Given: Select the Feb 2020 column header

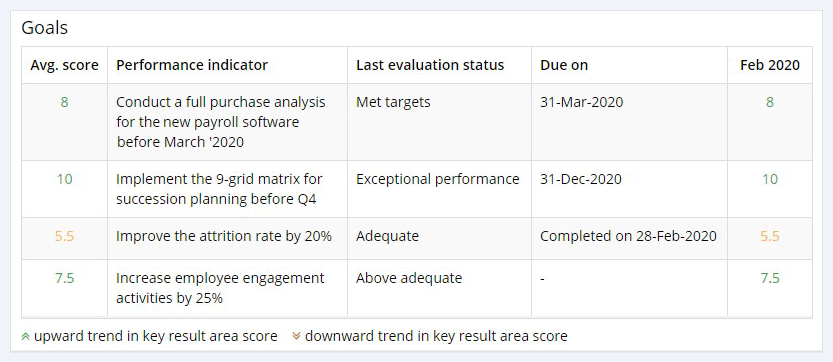Looking at the screenshot, I should [x=770, y=65].
